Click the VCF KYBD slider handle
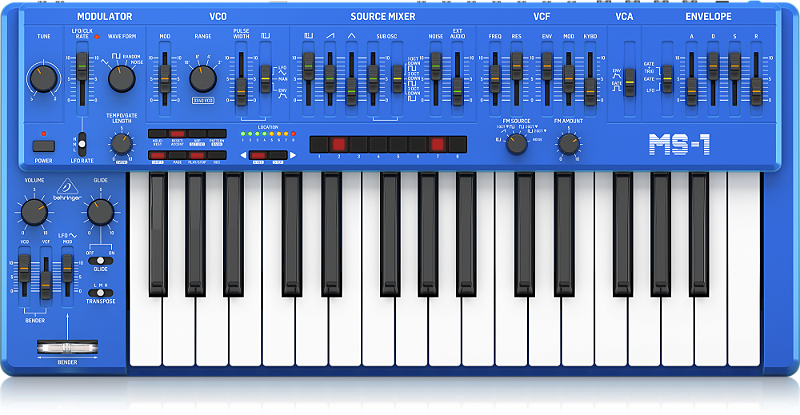Screen dimensions: 800x415 [590, 92]
